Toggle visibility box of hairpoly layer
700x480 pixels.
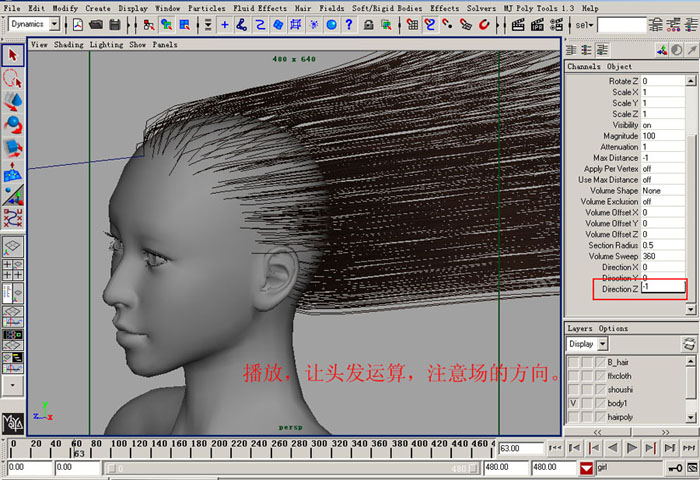coord(573,417)
